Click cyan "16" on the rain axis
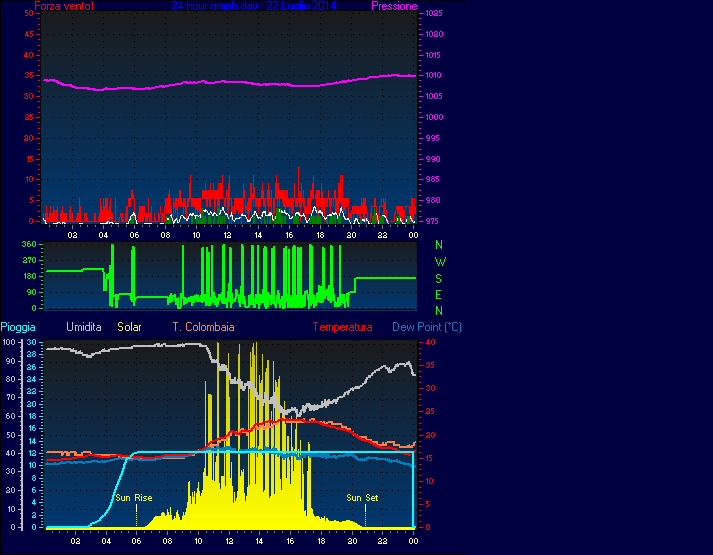Image resolution: width=713 pixels, height=555 pixels. coord(31,429)
